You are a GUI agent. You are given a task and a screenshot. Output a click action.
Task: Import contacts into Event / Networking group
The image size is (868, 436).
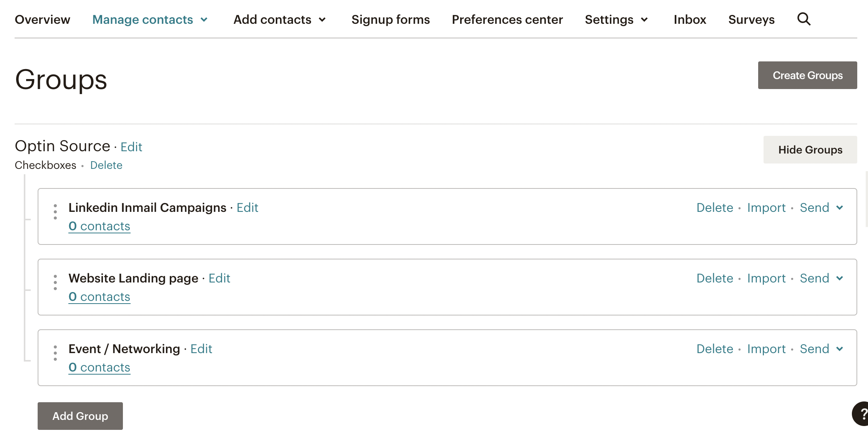click(766, 349)
